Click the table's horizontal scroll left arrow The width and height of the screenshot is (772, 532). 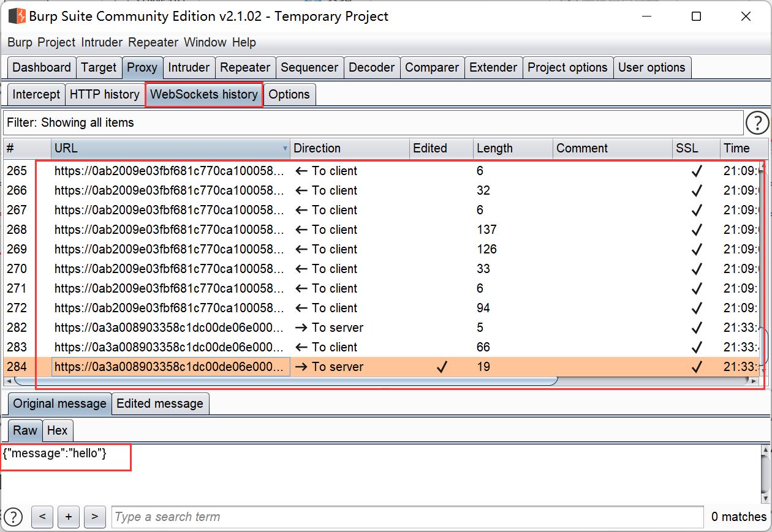coord(9,381)
